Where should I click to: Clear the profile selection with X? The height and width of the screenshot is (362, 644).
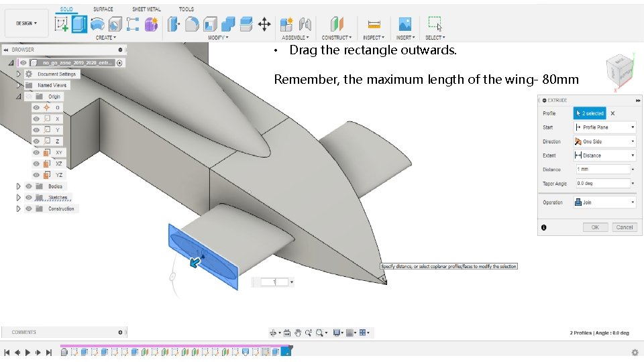(x=612, y=113)
